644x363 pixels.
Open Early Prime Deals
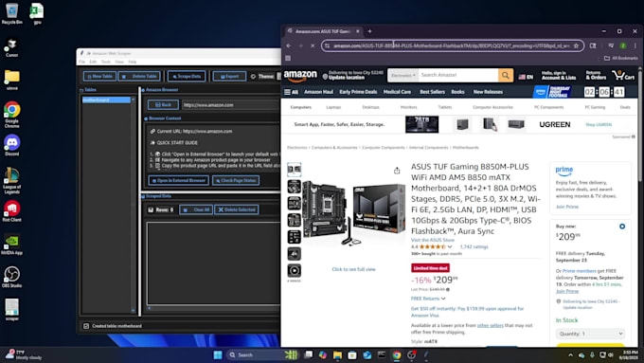(x=358, y=92)
